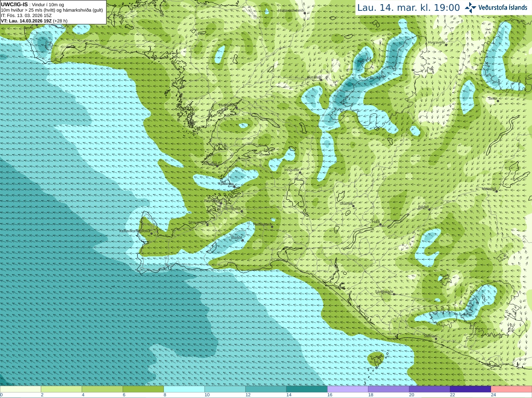532x398 pixels.
Task: Click the '12' legend scale value
Action: (248, 395)
